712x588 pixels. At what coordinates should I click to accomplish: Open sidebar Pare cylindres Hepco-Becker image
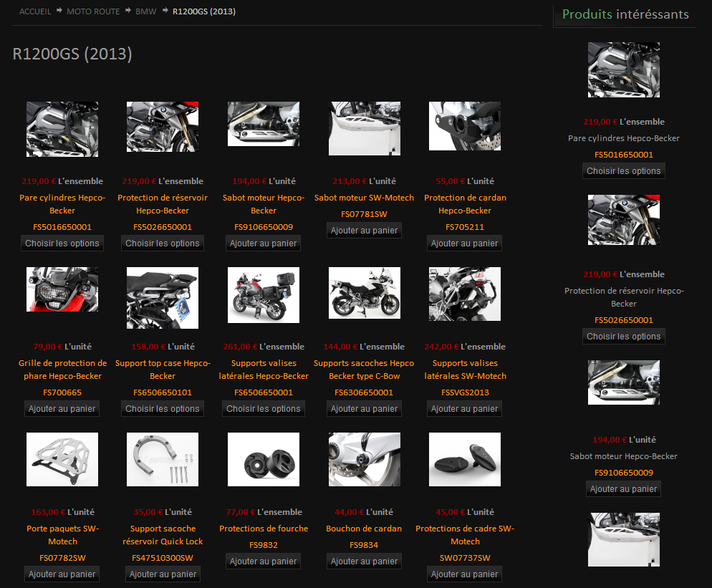(x=623, y=69)
